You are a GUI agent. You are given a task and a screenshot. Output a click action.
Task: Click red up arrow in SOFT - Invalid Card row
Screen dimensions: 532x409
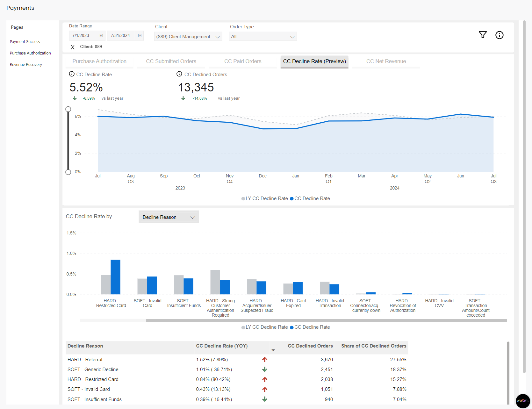(x=265, y=389)
